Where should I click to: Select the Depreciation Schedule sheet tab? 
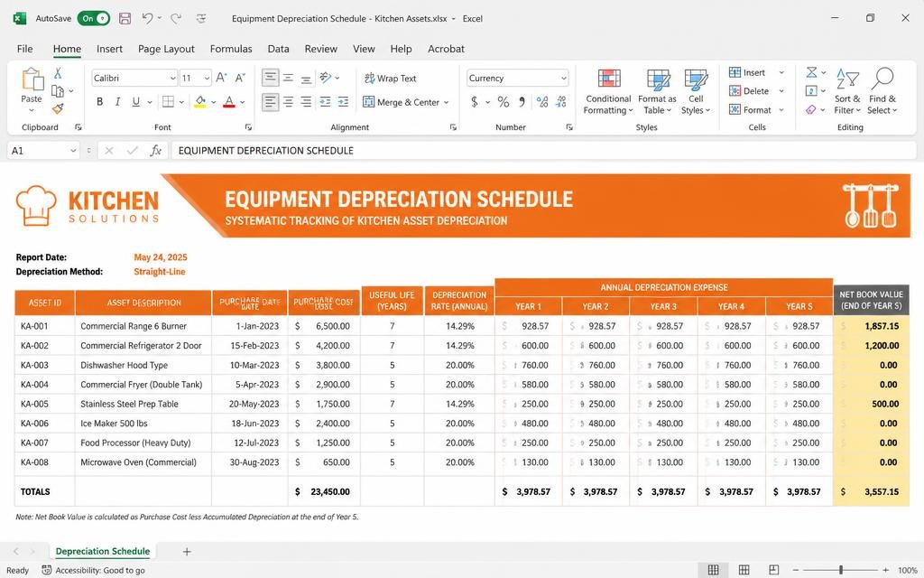tap(103, 551)
